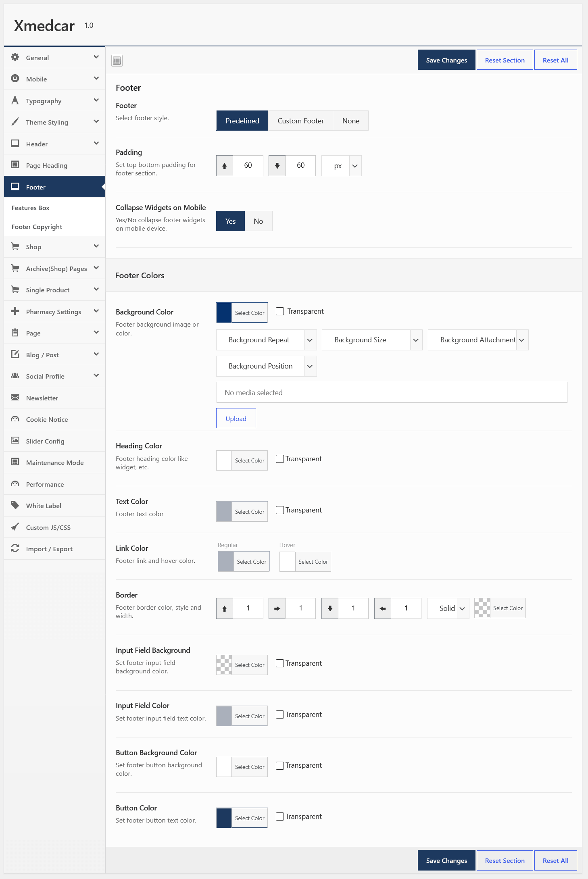Click the No media selected field
The image size is (588, 879).
click(x=392, y=392)
